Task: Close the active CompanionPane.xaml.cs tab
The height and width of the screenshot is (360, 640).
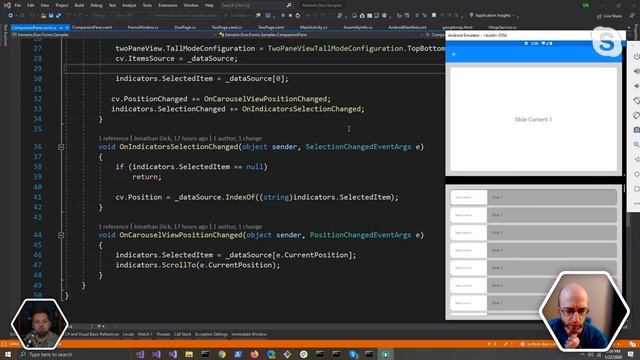Action: tap(67, 27)
